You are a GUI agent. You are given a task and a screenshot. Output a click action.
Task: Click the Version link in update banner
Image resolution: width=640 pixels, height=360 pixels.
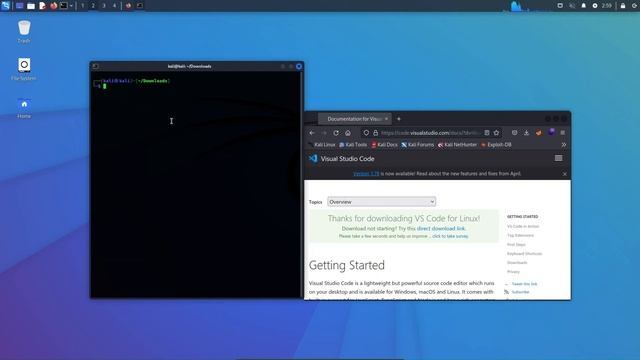point(366,173)
